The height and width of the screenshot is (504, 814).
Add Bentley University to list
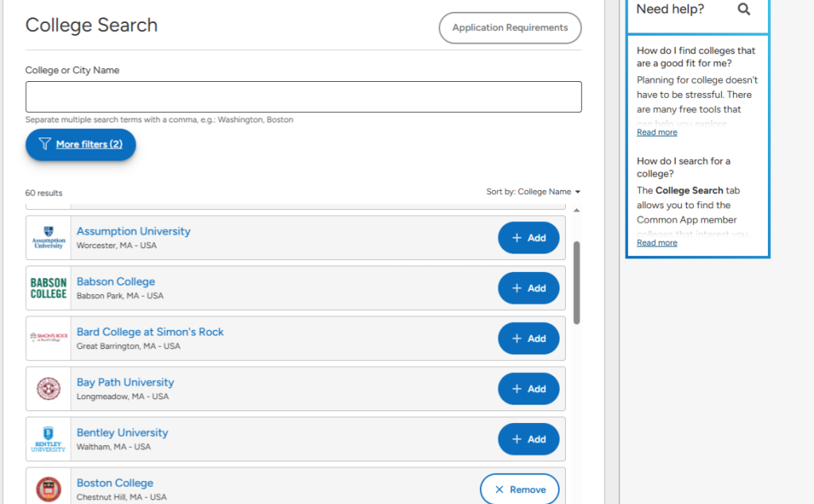coord(529,439)
